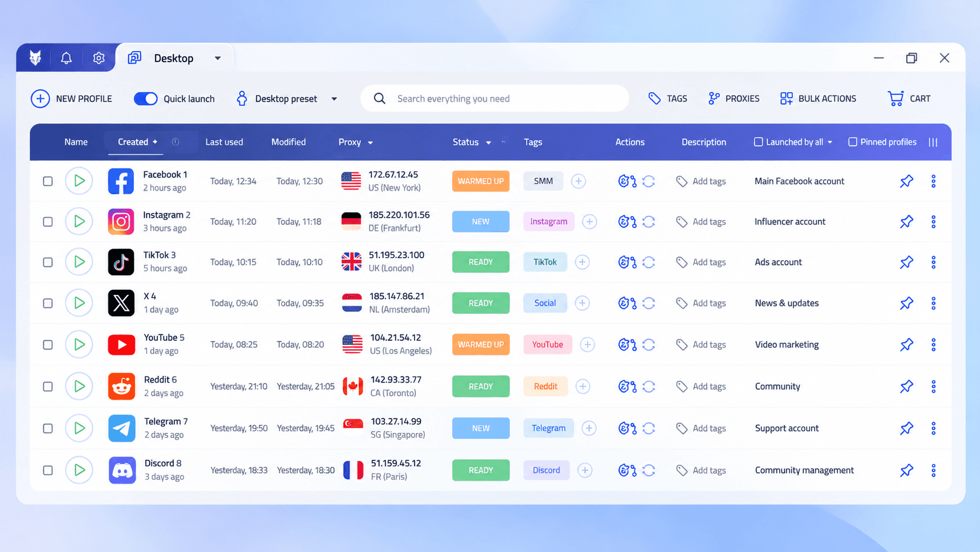Select the X 4 row checkbox
Screen dimensions: 980x552
48,303
